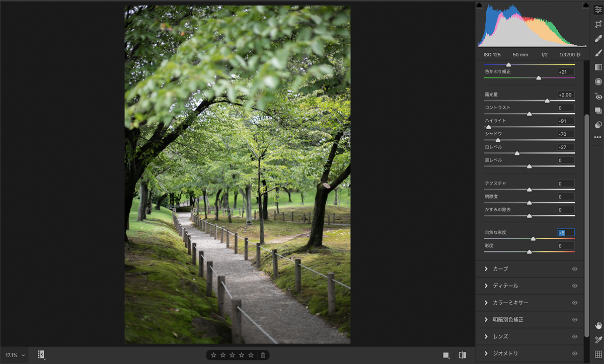Give the photo five star rating
This screenshot has width=604, height=364.
click(251, 355)
